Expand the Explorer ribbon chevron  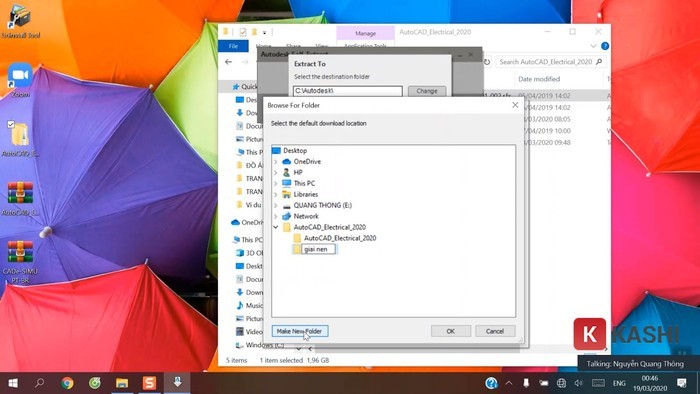(593, 46)
